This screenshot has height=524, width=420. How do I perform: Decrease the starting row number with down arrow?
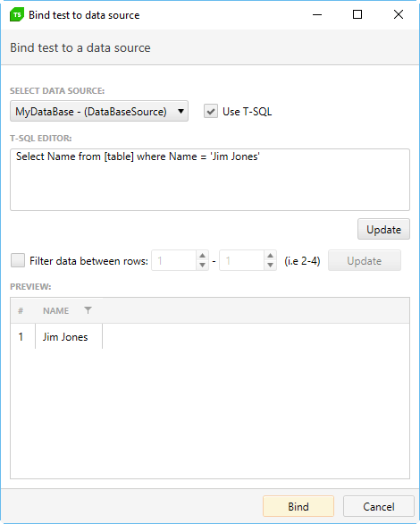click(202, 266)
